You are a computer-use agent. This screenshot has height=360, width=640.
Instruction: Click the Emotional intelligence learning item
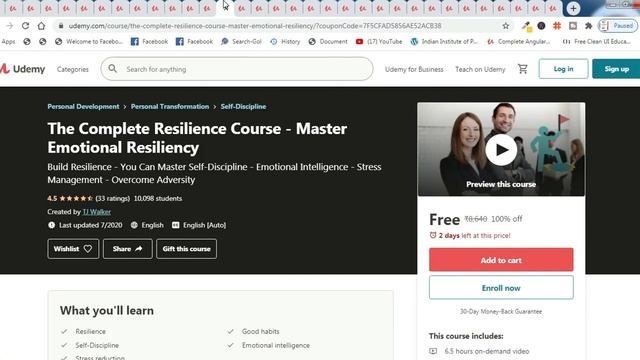pyautogui.click(x=276, y=345)
